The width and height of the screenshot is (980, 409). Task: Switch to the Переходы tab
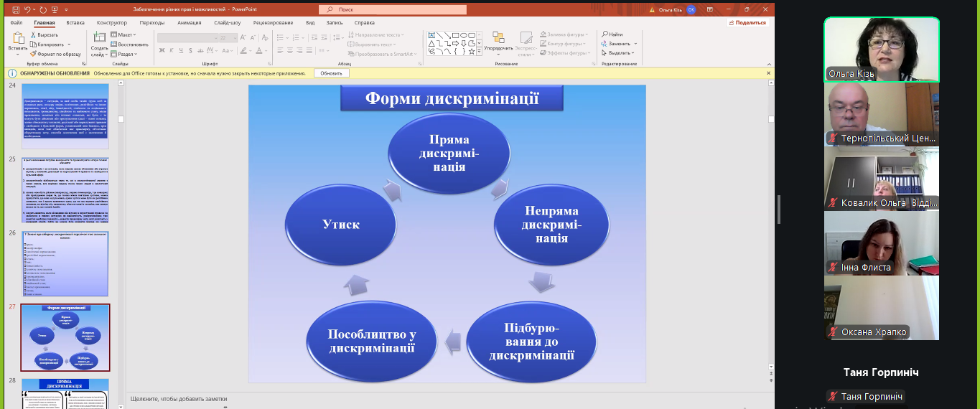click(152, 23)
